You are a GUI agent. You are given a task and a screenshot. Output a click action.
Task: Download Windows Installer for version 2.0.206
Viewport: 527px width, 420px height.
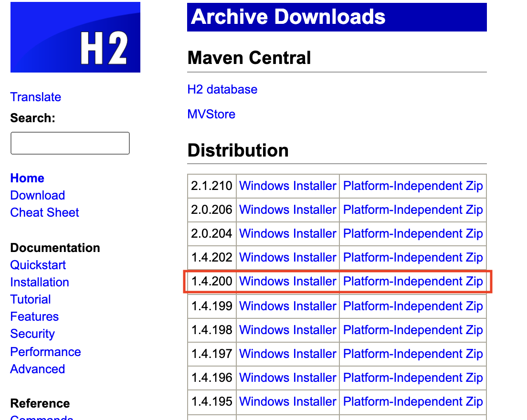pyautogui.click(x=288, y=210)
